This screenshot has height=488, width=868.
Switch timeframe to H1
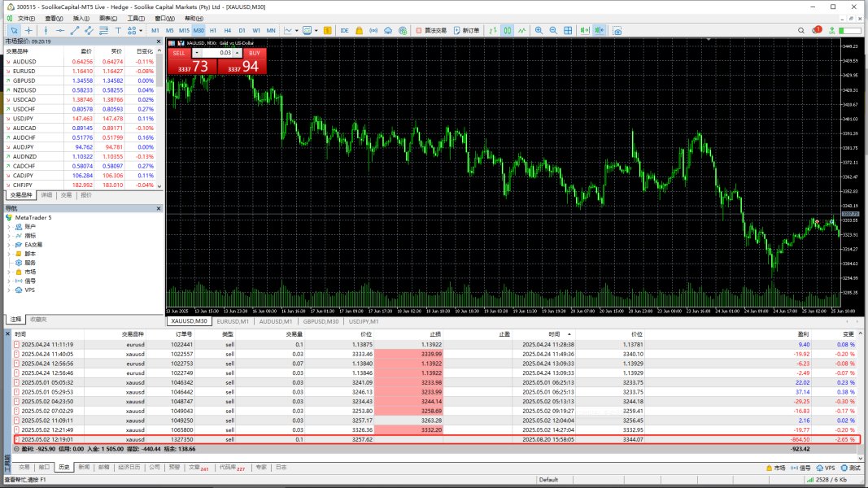click(213, 30)
